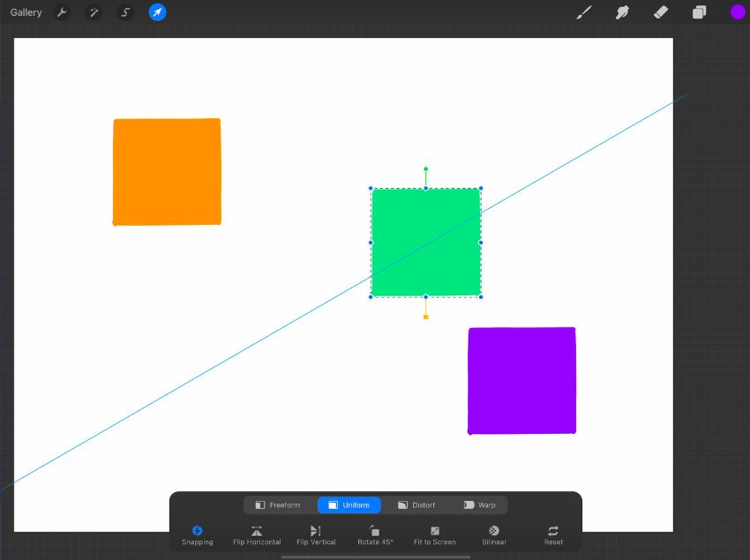750x560 pixels.
Task: Switch to Uniform transform mode
Action: (349, 505)
